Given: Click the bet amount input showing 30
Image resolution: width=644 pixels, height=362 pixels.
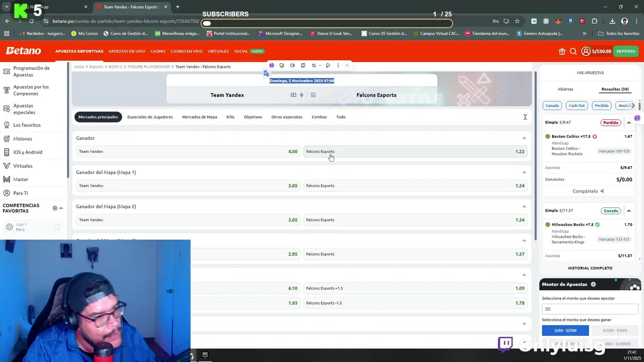Looking at the screenshot, I should pyautogui.click(x=590, y=309).
